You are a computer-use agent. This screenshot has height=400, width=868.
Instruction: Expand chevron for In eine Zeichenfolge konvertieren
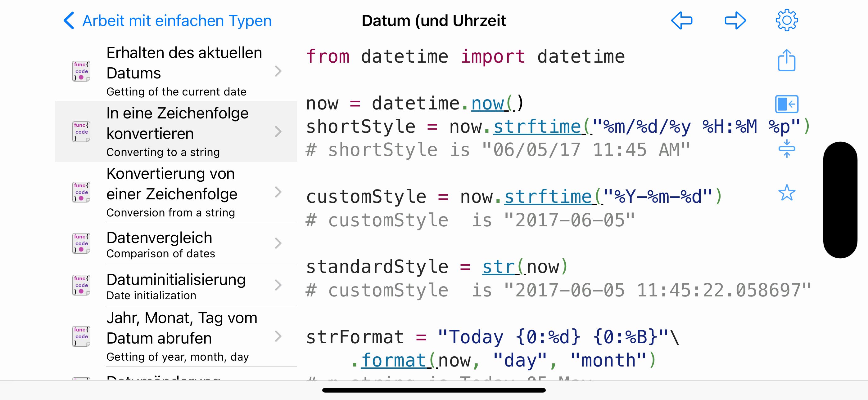pyautogui.click(x=278, y=132)
